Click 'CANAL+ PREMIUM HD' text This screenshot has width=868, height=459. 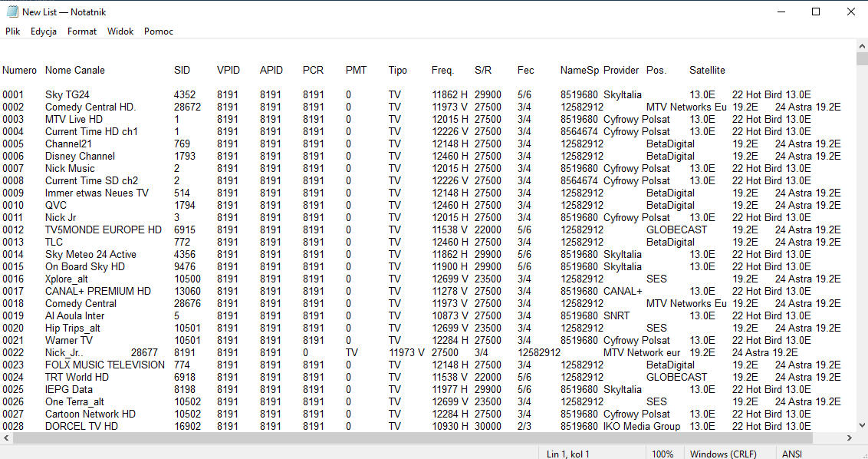98,291
